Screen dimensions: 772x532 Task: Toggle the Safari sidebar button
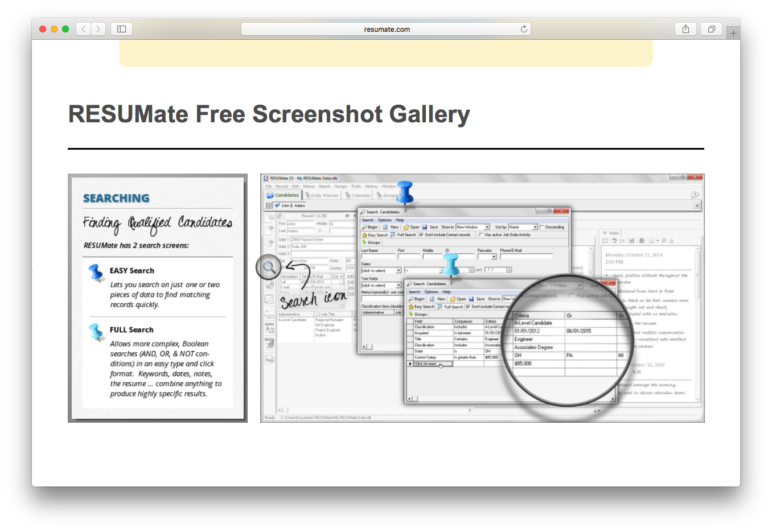121,29
